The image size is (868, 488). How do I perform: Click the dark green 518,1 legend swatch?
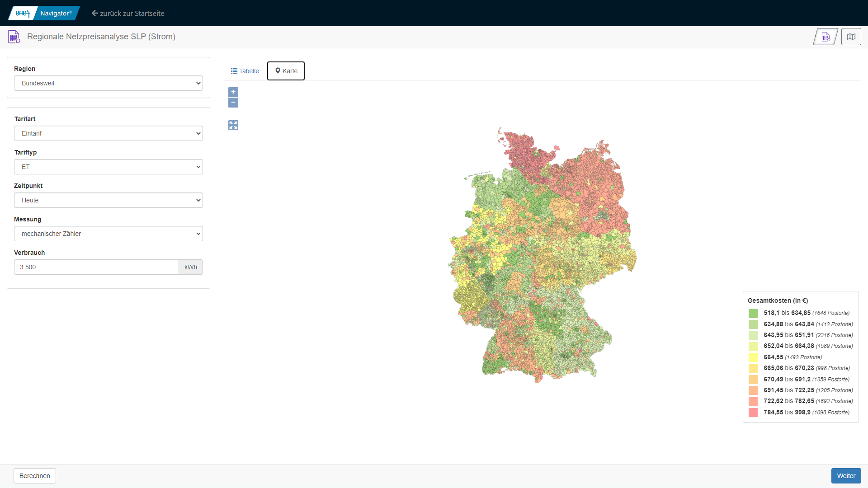pos(753,313)
